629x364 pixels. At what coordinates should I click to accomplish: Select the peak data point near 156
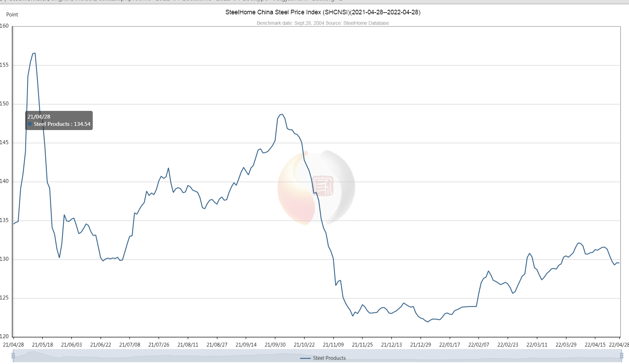pyautogui.click(x=34, y=53)
